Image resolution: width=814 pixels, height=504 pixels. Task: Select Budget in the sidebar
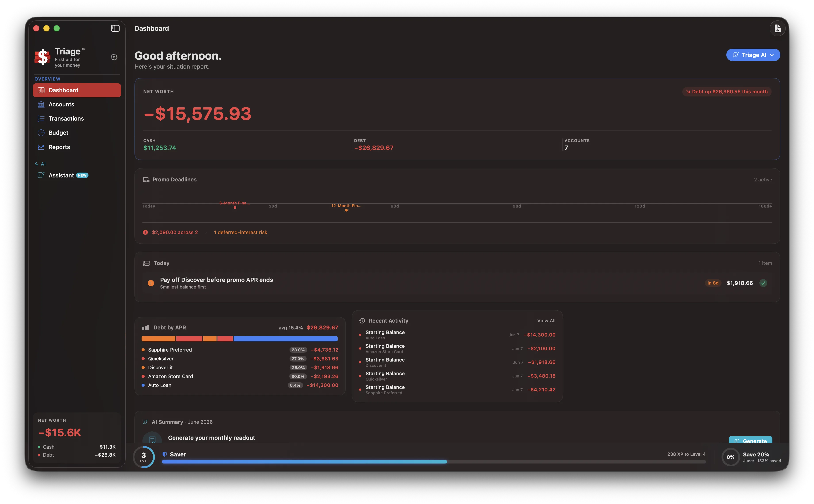click(77, 133)
